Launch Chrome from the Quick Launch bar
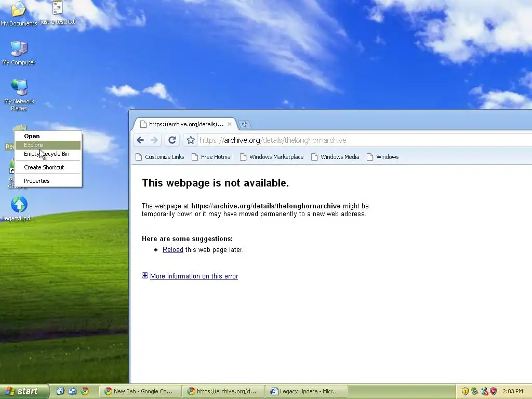 (85, 391)
